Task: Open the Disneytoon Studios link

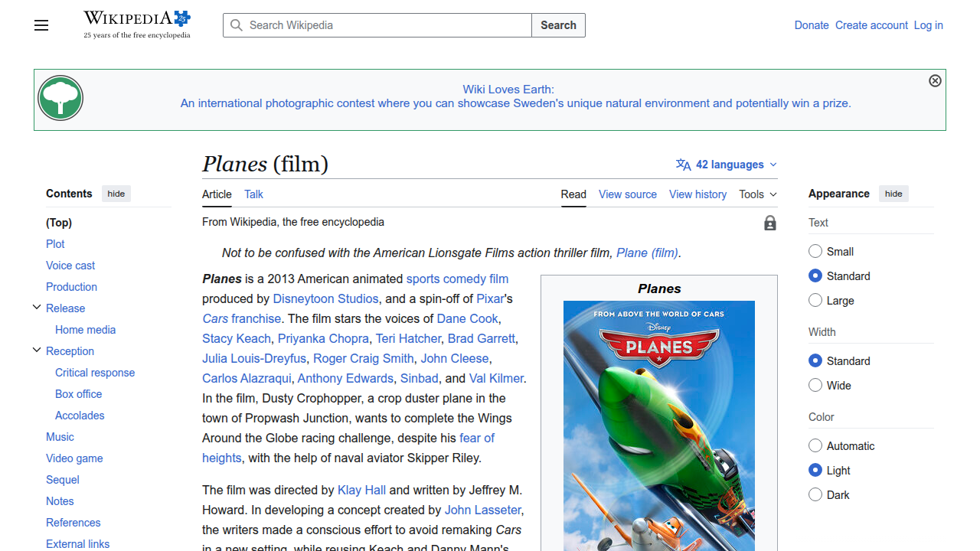Action: (x=325, y=298)
